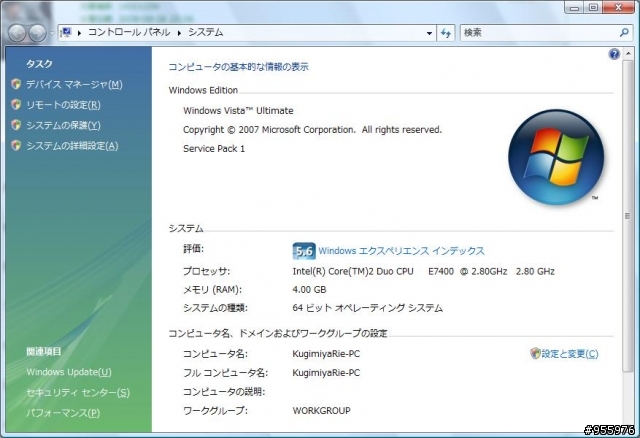Click Change settings (設定と変更) link
640x438 pixels.
coord(570,354)
